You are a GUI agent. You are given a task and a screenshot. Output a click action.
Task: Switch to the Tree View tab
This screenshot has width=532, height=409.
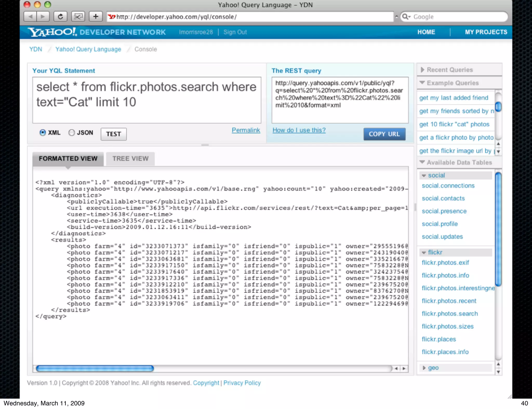(130, 159)
